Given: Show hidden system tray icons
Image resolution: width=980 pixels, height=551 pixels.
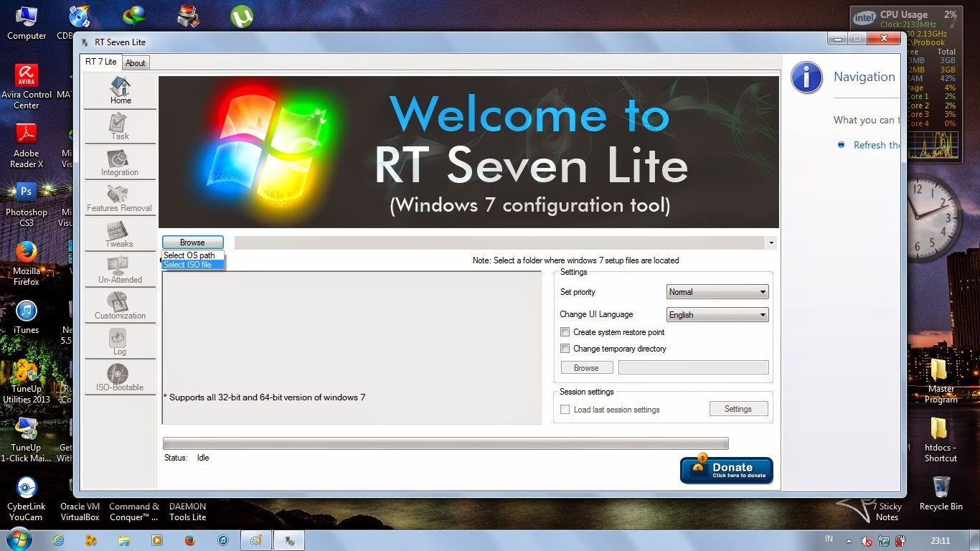Looking at the screenshot, I should coord(849,540).
